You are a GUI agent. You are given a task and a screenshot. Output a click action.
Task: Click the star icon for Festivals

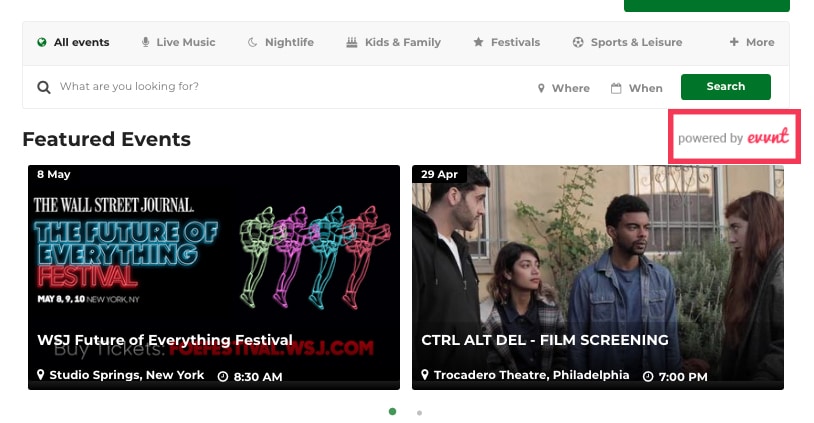point(478,43)
